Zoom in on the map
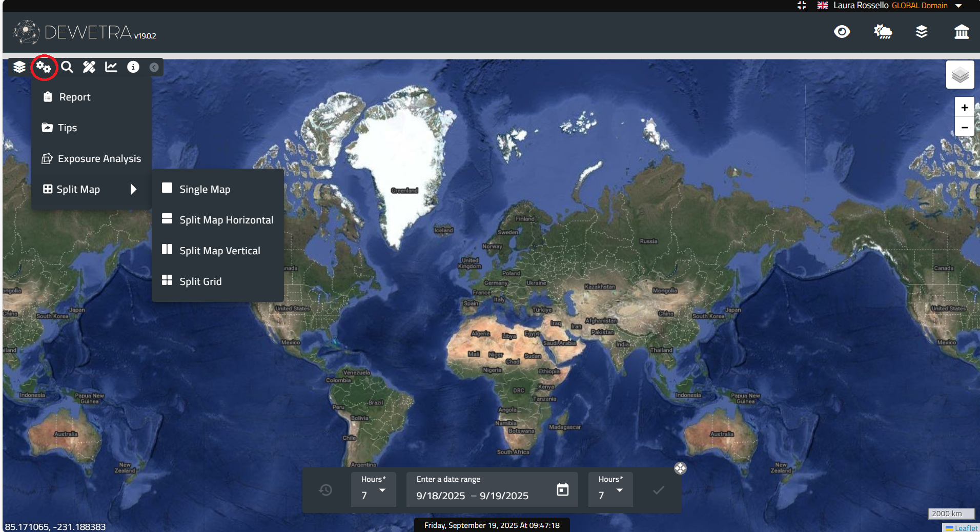Viewport: 980px width, 532px height. (964, 108)
